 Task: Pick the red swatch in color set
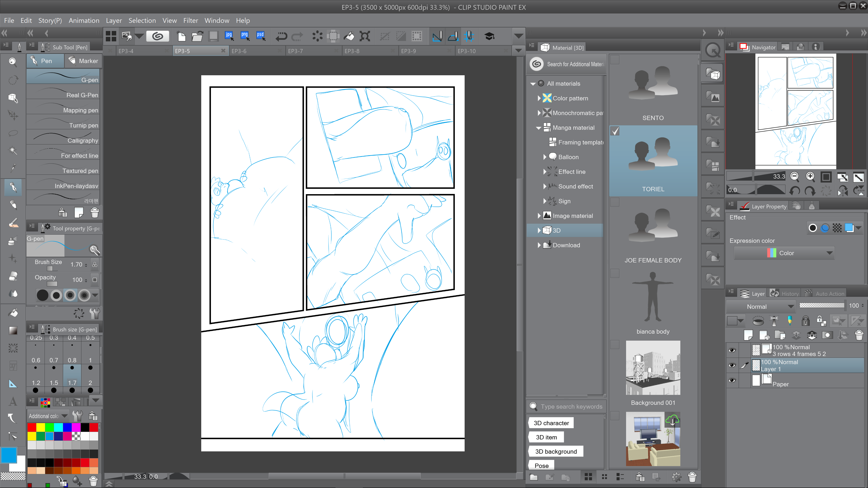(32, 427)
